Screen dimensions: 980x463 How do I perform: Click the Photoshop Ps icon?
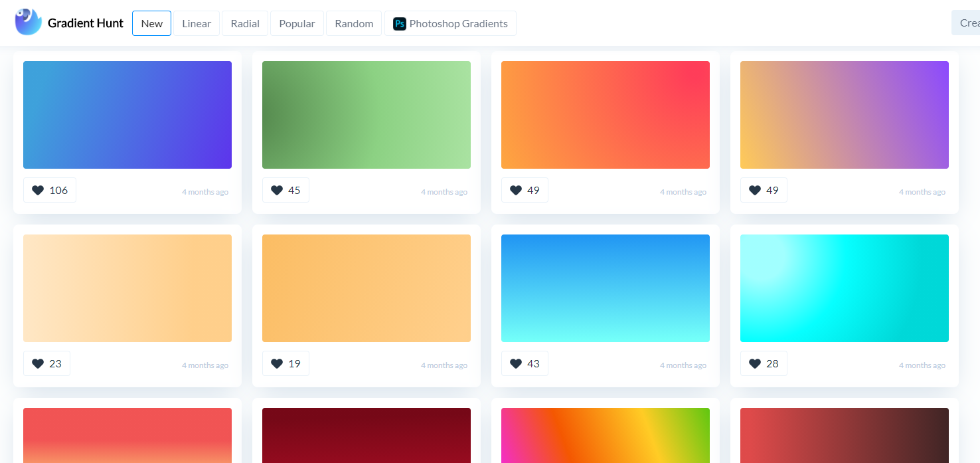click(x=400, y=24)
